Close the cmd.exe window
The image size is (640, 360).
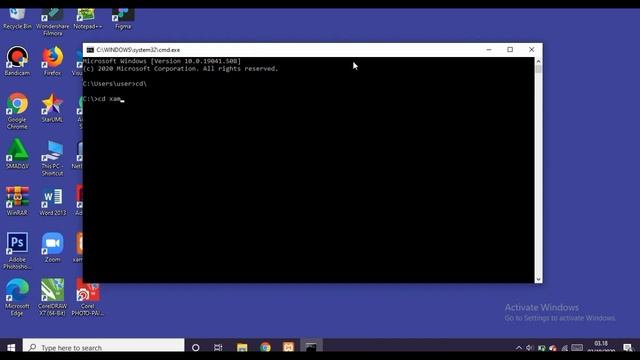pos(531,50)
